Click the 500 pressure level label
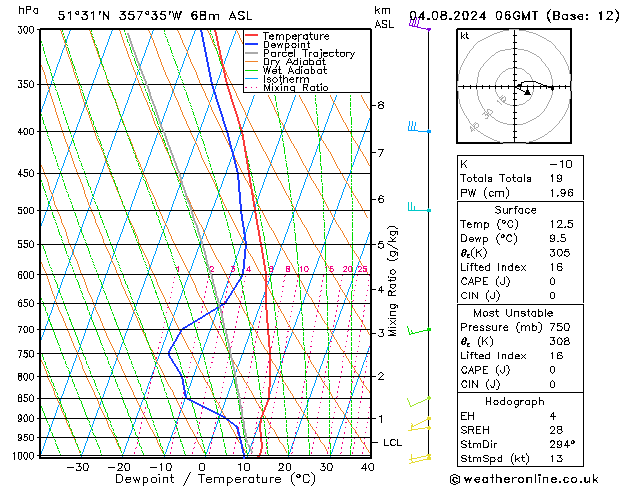The width and height of the screenshot is (629, 486). click(x=26, y=211)
